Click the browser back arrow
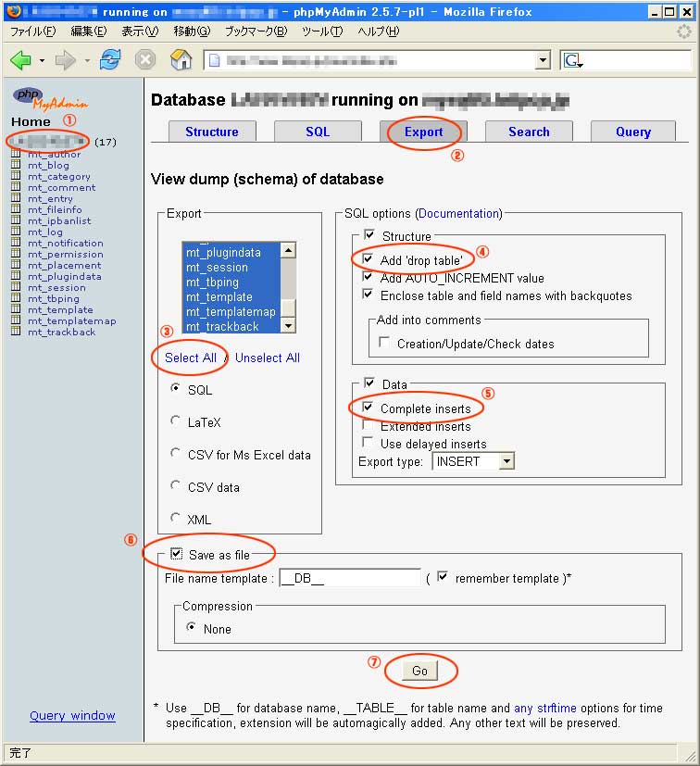 pyautogui.click(x=20, y=60)
